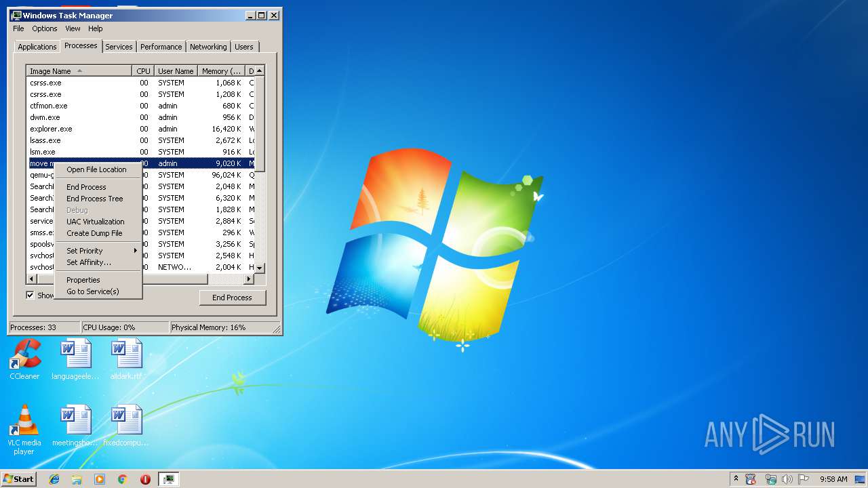
Task: Open Action Center flag tray icon
Action: point(804,479)
